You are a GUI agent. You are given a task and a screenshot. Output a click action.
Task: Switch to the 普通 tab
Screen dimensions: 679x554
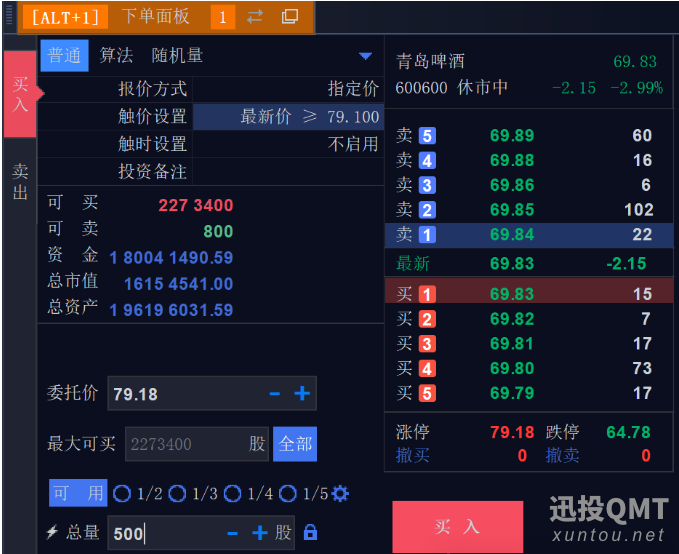click(65, 55)
